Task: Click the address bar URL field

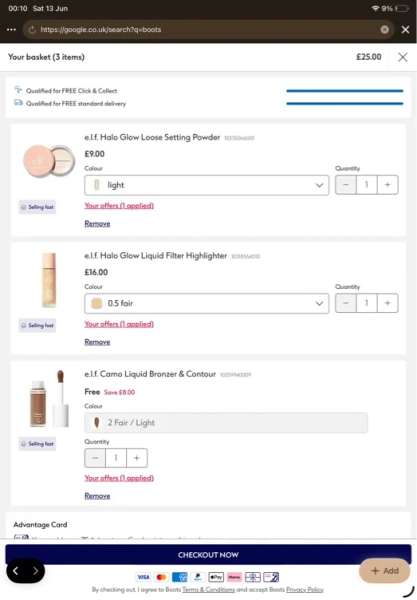Action: pos(208,30)
